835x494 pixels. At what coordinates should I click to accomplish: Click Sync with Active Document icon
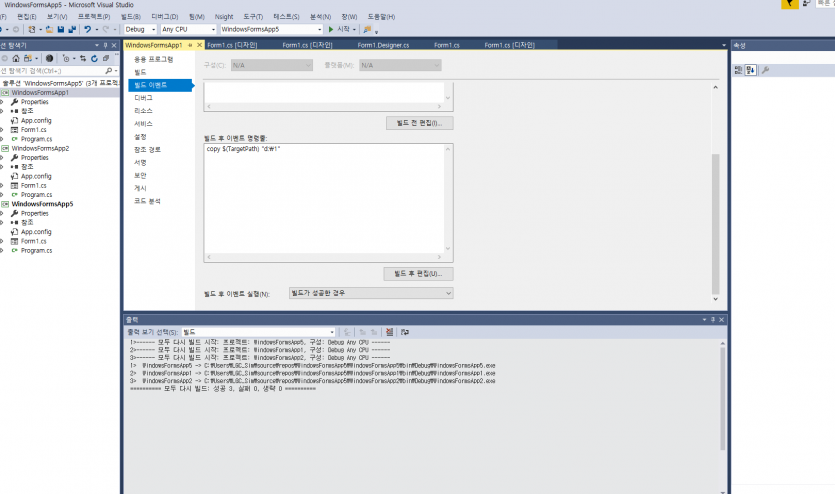pos(83,59)
